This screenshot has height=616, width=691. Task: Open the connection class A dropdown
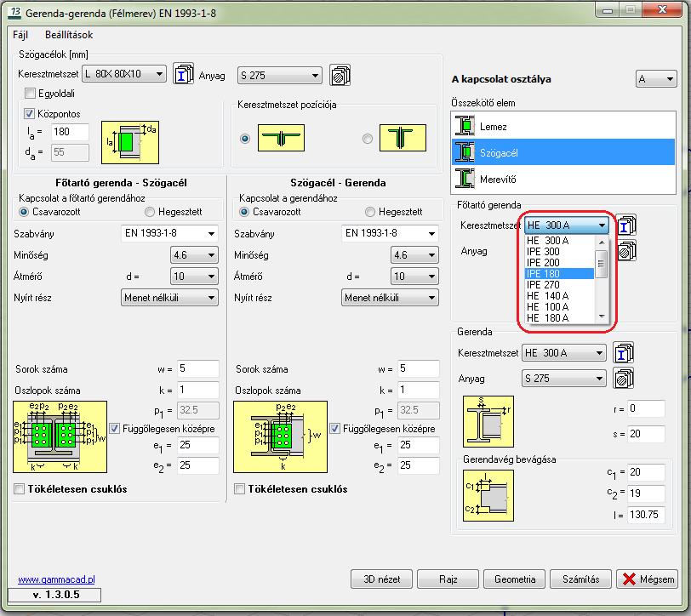(x=656, y=79)
